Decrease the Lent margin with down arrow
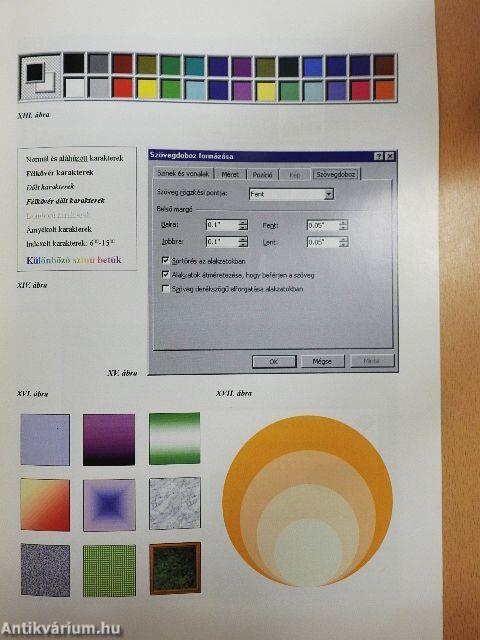 point(343,245)
